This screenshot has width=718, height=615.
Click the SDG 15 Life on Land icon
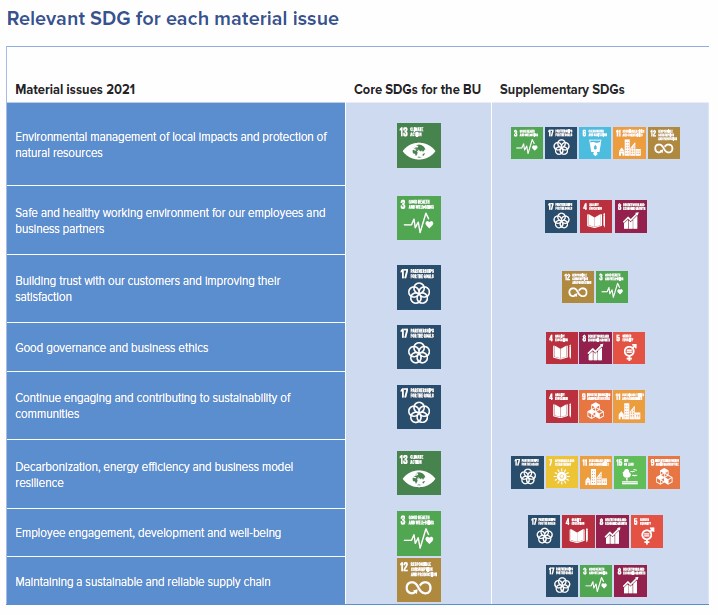point(630,472)
